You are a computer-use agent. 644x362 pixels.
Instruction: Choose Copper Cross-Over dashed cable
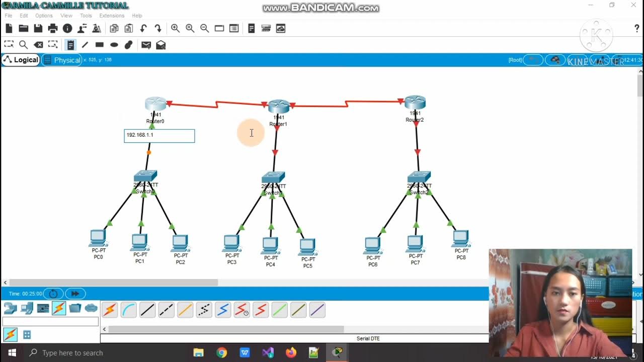click(166, 310)
